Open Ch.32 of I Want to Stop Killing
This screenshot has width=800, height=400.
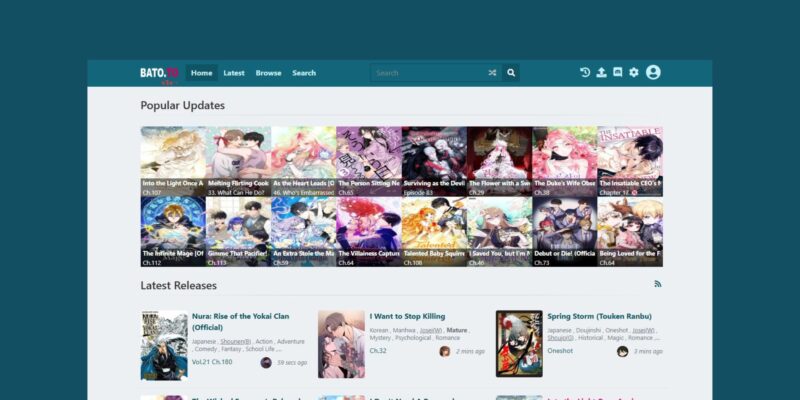[x=378, y=351]
